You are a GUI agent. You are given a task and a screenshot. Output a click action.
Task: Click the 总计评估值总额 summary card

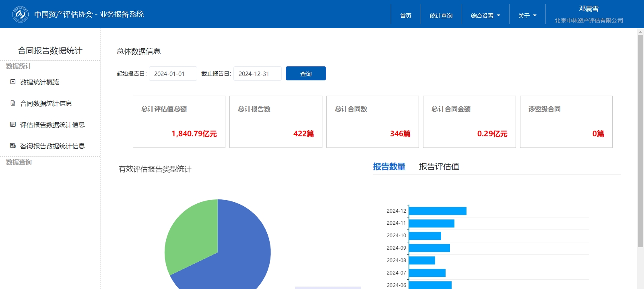179,122
